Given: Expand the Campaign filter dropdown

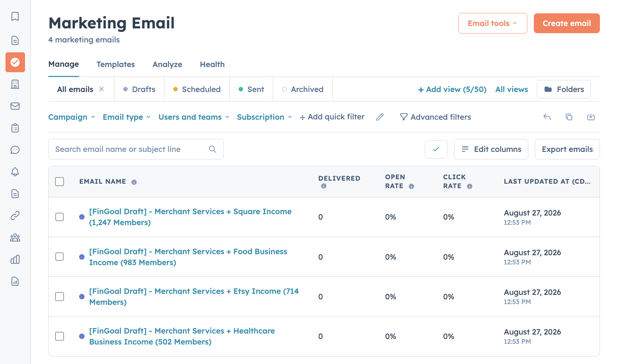Looking at the screenshot, I should tap(72, 117).
